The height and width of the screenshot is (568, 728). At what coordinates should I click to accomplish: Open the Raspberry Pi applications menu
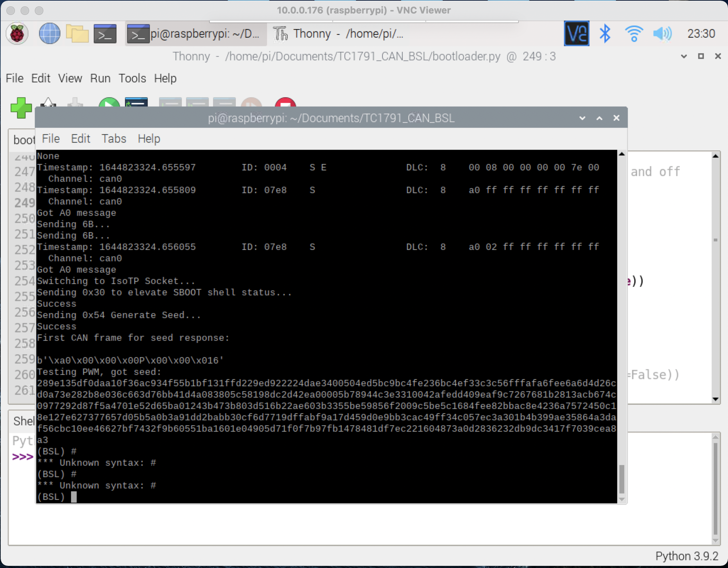point(17,34)
